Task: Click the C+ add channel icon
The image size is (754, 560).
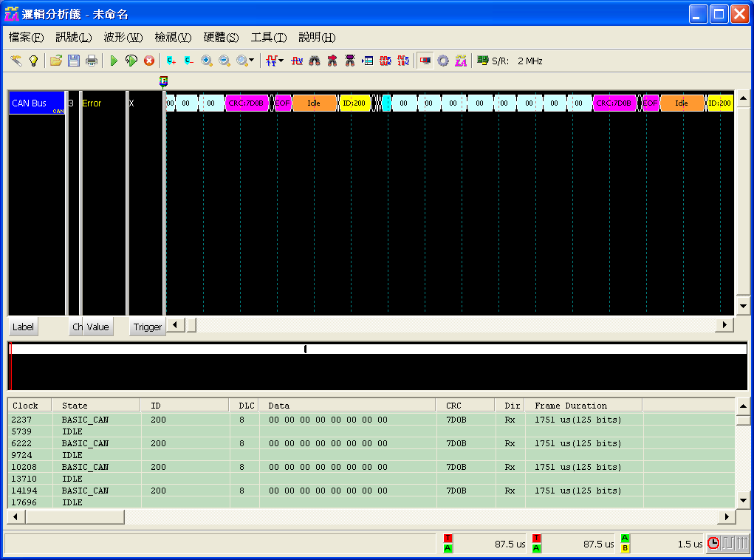Action: (x=171, y=61)
